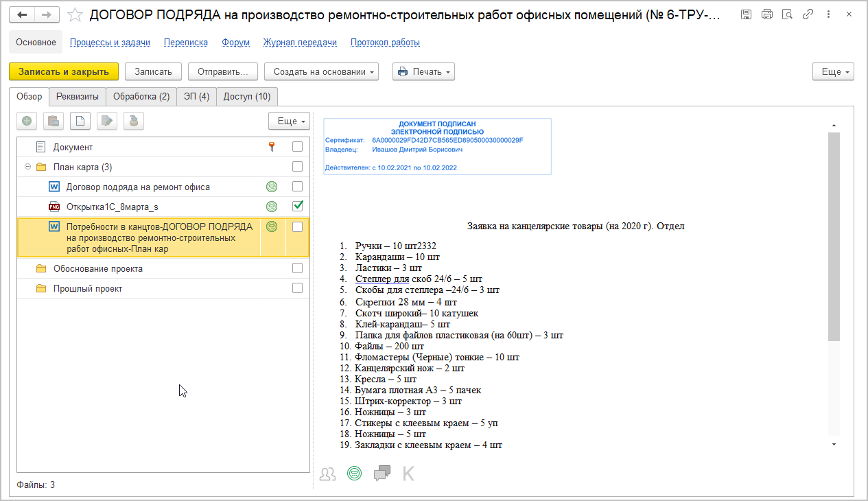Collapse the План карта folder

coord(27,167)
